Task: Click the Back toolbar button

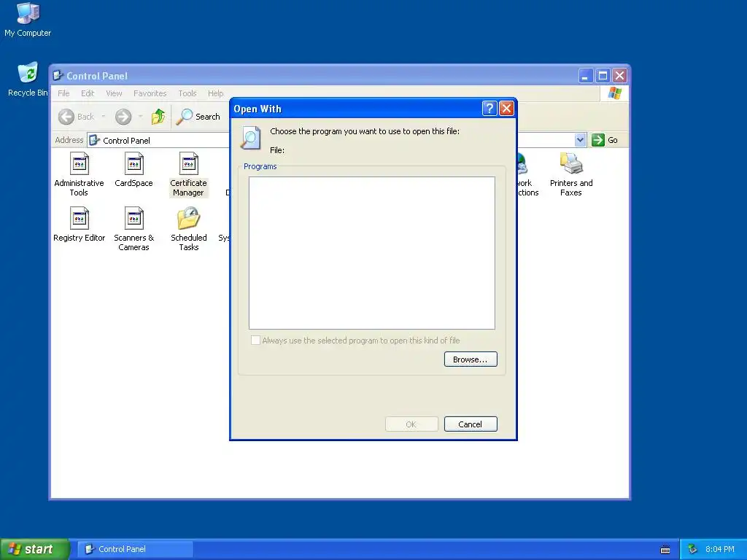Action: pos(76,117)
